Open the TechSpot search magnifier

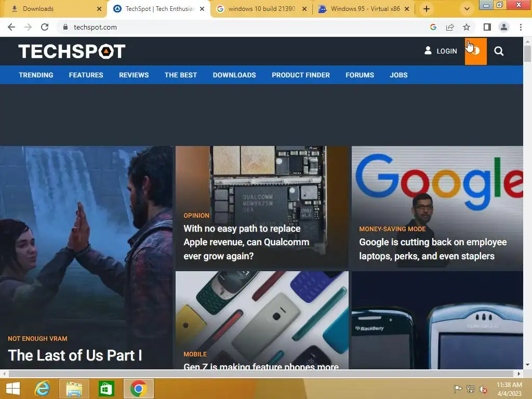point(499,51)
